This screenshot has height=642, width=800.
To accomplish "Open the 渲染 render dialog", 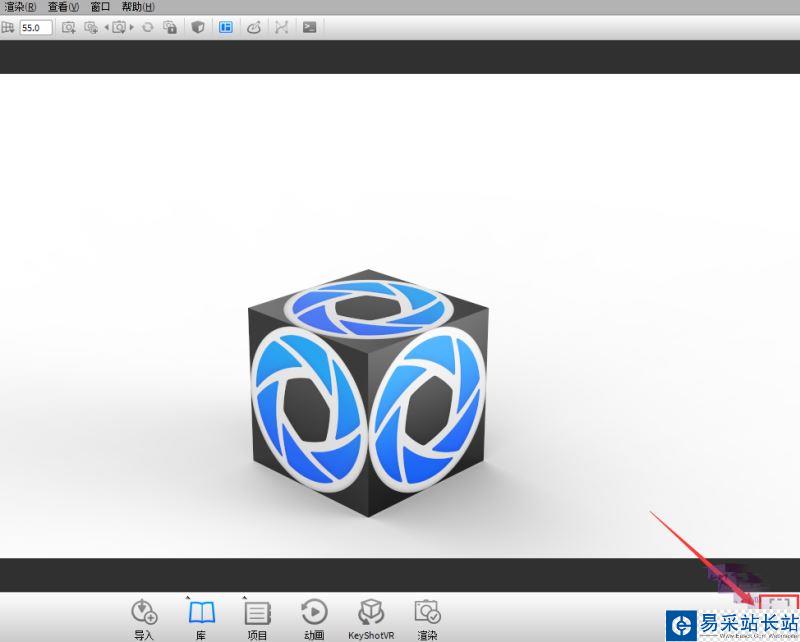I will pos(428,619).
